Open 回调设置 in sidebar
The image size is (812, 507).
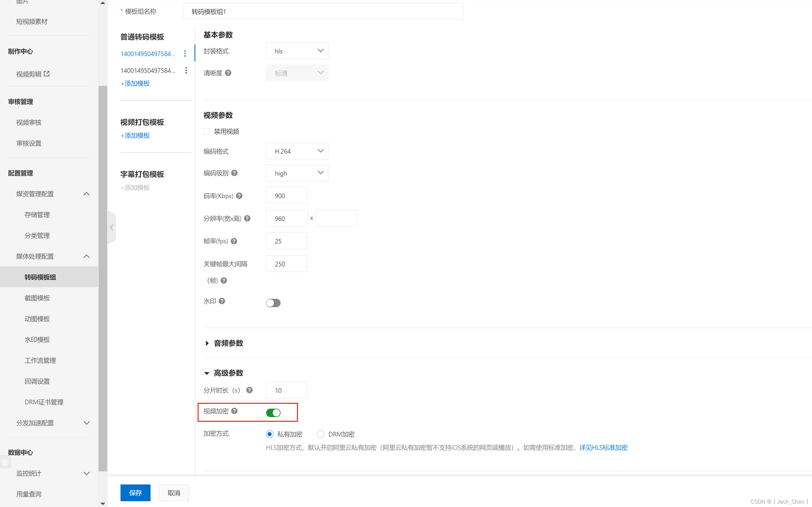(x=37, y=381)
